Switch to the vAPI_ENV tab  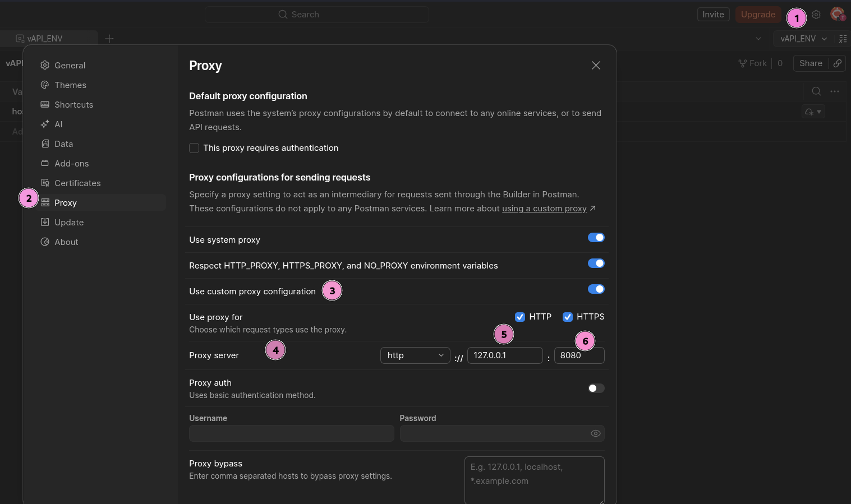pyautogui.click(x=49, y=39)
